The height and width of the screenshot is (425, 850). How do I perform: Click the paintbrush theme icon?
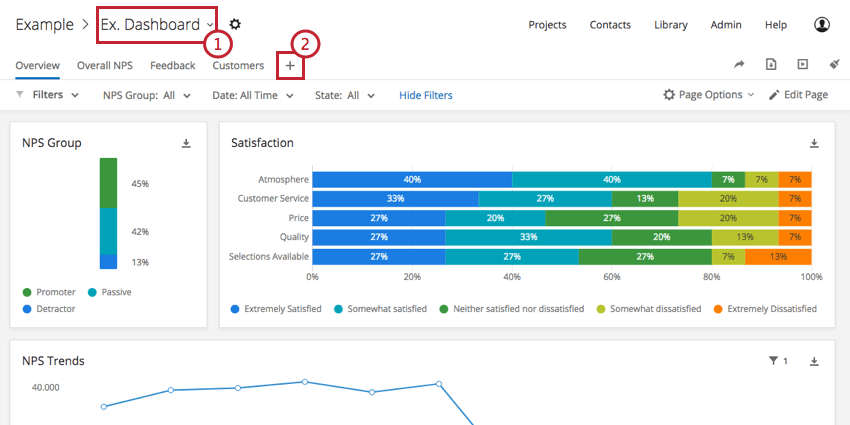click(x=835, y=64)
